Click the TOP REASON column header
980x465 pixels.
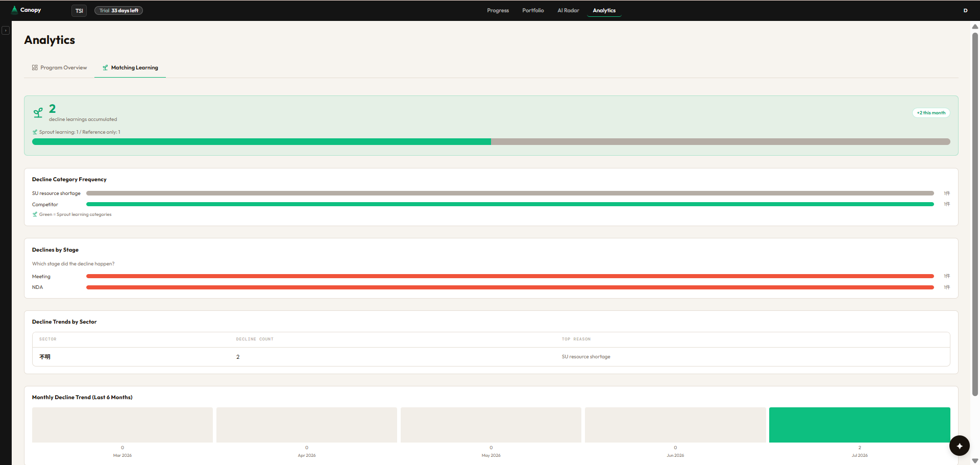(576, 339)
